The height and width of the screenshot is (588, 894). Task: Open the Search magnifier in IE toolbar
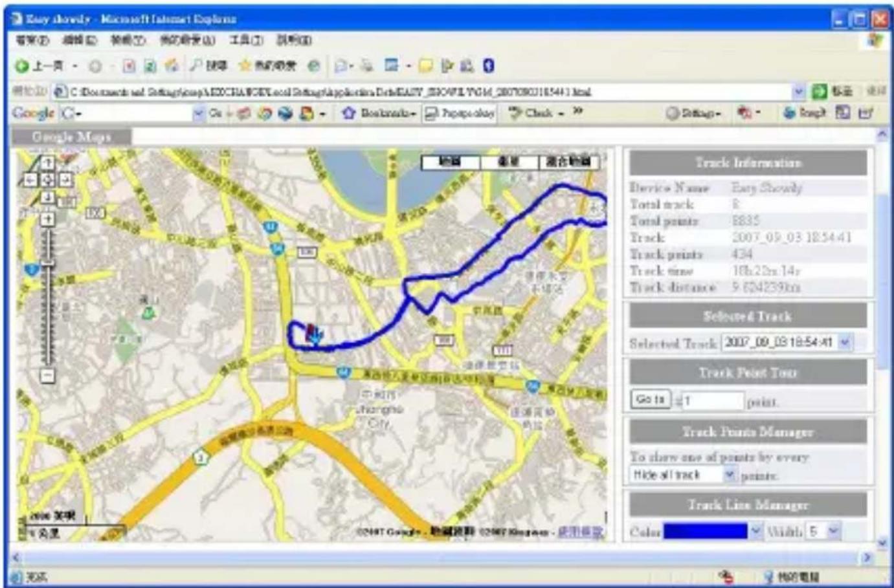click(x=196, y=65)
